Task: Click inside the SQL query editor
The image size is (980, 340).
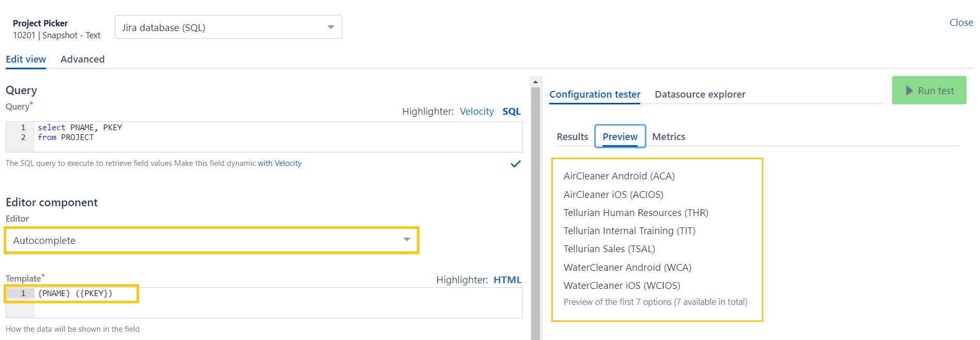Action: click(x=278, y=137)
